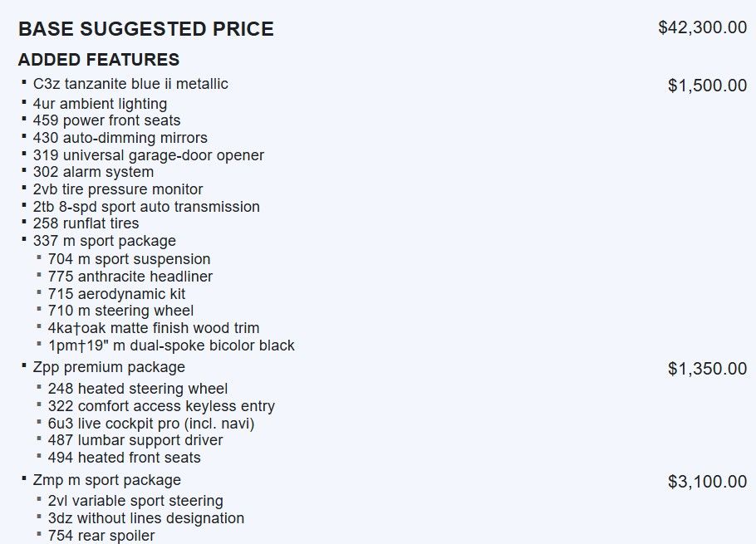The image size is (756, 544).
Task: Click the 2vb tire pressure monitor entry
Action: [x=118, y=189]
